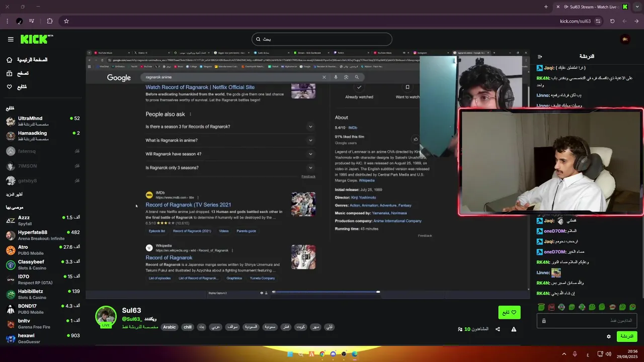Click Sul63 streamer avatar with LIVE badge

coord(106,316)
